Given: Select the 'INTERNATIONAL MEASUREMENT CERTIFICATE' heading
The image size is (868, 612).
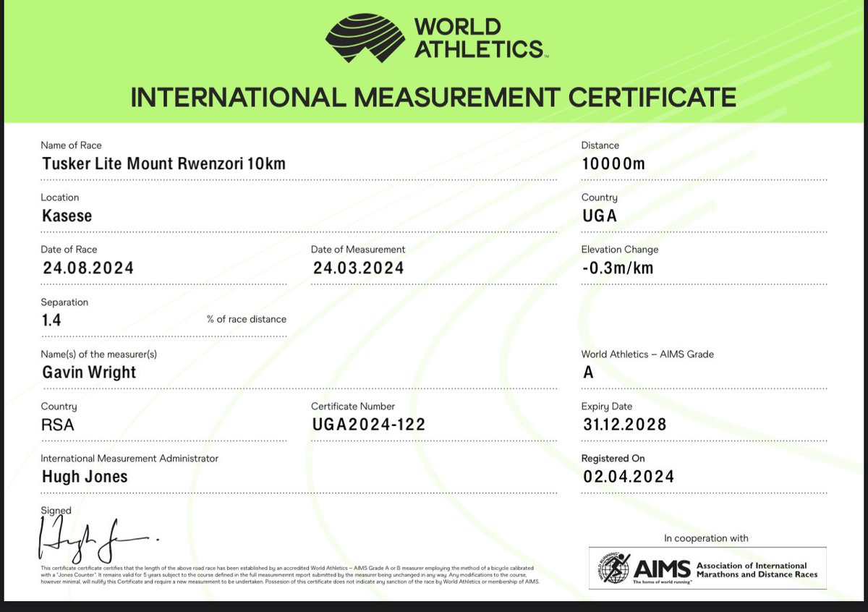Looking at the screenshot, I should pyautogui.click(x=433, y=96).
